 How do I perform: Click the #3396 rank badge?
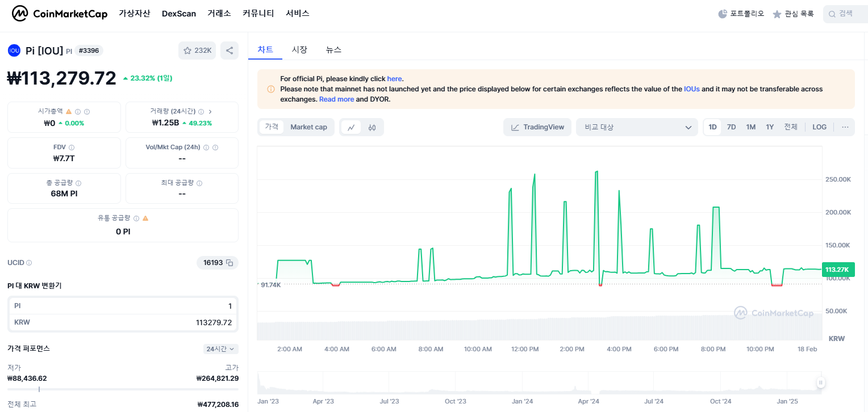click(x=89, y=51)
